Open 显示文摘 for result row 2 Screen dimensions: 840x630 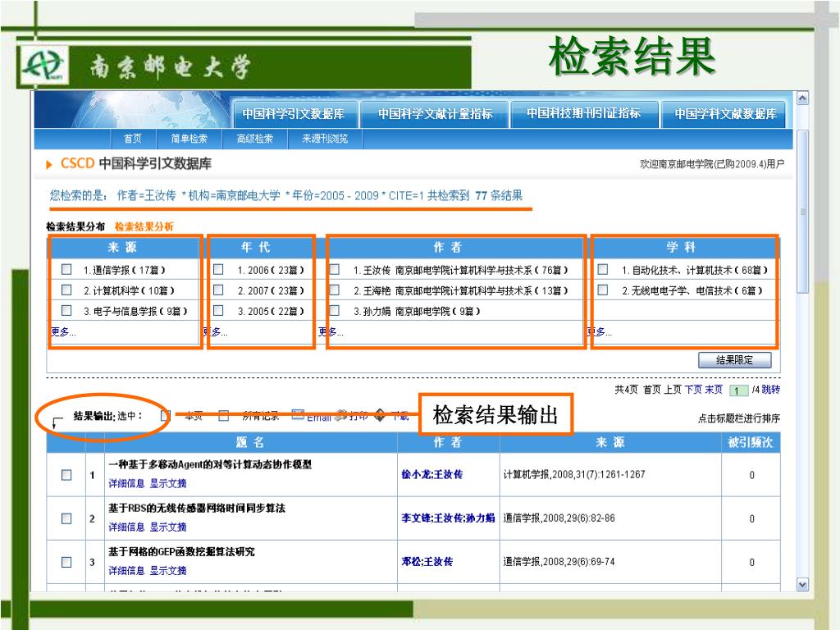pyautogui.click(x=168, y=527)
